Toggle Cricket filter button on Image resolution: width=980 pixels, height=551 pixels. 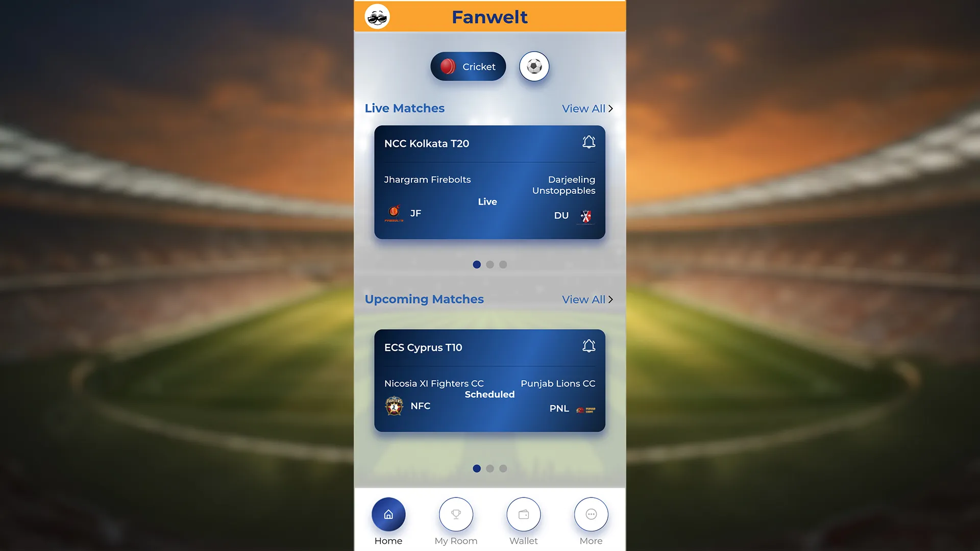point(469,67)
